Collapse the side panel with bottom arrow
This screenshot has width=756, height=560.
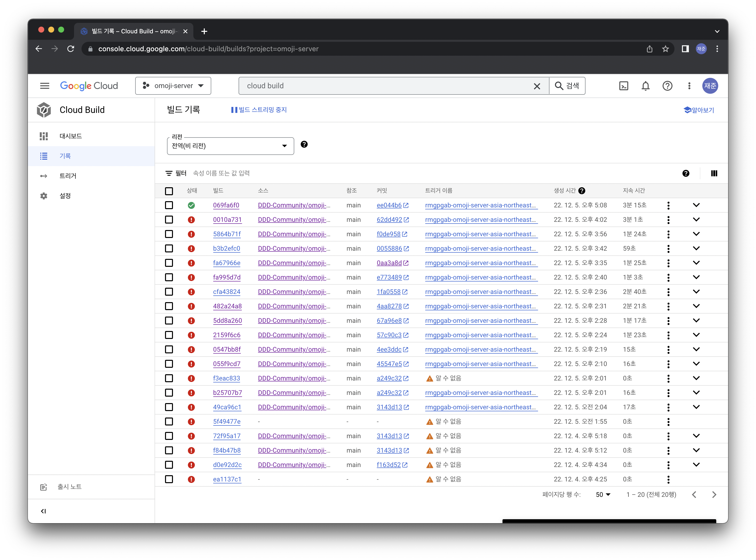click(43, 511)
